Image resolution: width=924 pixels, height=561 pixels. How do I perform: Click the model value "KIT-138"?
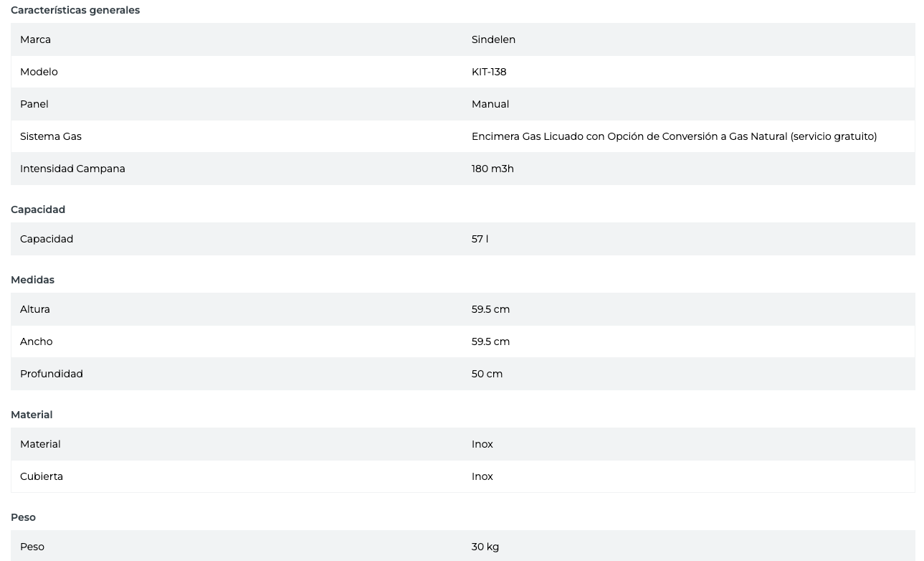coord(489,72)
